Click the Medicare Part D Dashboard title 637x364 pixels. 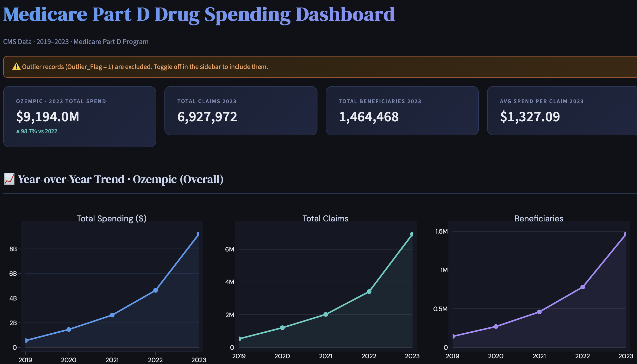coord(199,14)
